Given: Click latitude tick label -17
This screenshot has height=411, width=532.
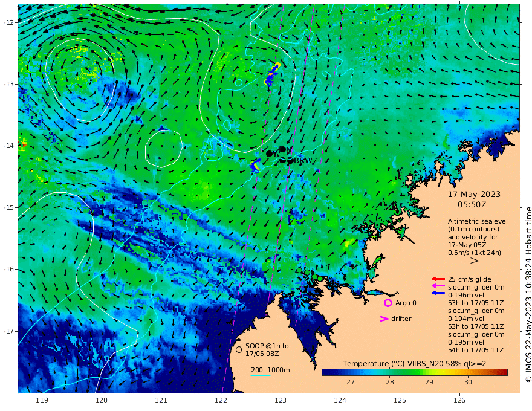Looking at the screenshot, I should pyautogui.click(x=9, y=331).
